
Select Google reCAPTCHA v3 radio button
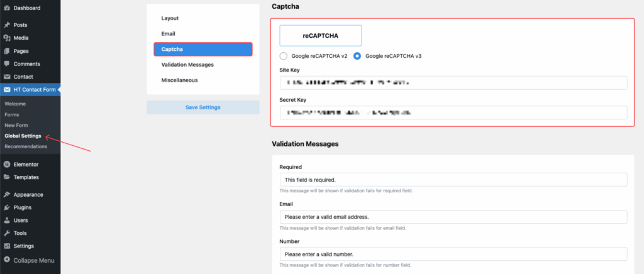(x=357, y=56)
